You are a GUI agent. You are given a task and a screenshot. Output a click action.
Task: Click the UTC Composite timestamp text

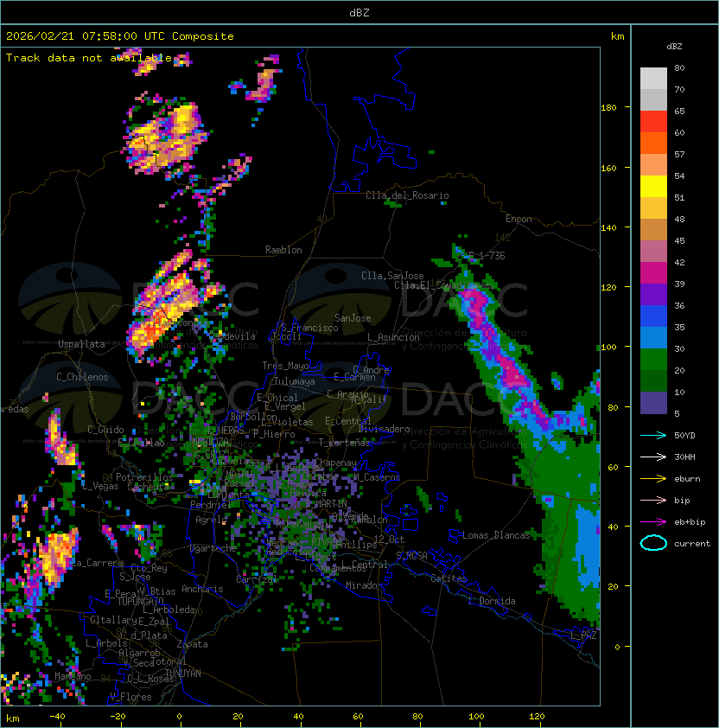coord(120,36)
